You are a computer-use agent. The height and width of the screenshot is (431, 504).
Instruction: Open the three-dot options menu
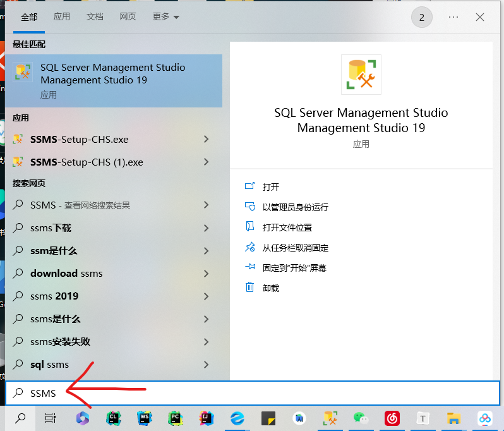coord(453,17)
